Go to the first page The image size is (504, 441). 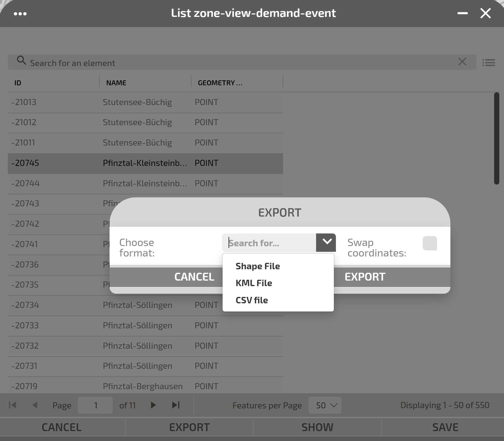pyautogui.click(x=13, y=405)
